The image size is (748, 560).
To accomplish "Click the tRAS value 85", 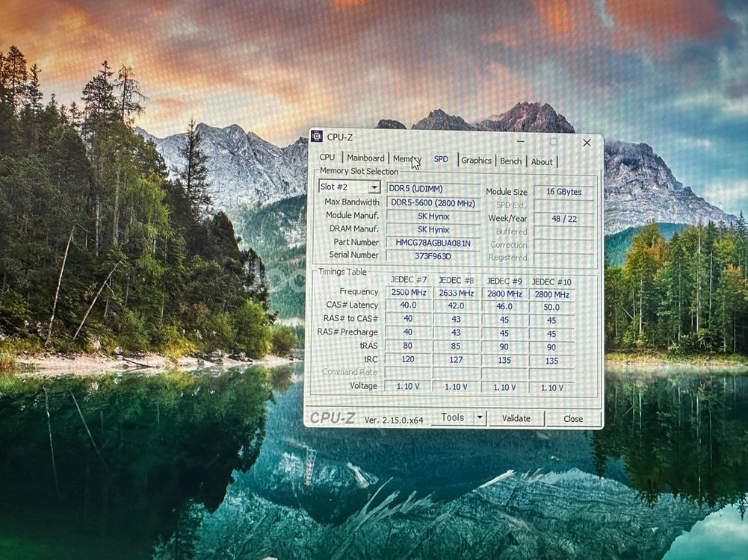I will [x=456, y=346].
